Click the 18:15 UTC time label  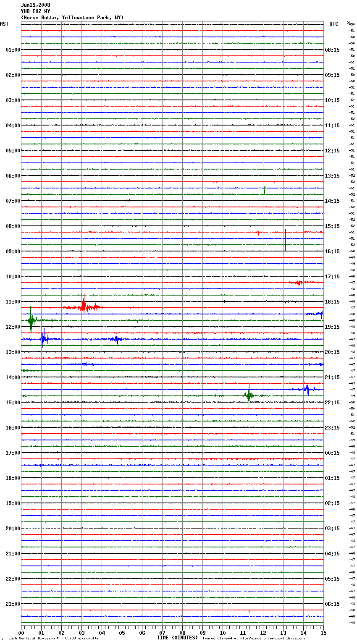(x=332, y=302)
